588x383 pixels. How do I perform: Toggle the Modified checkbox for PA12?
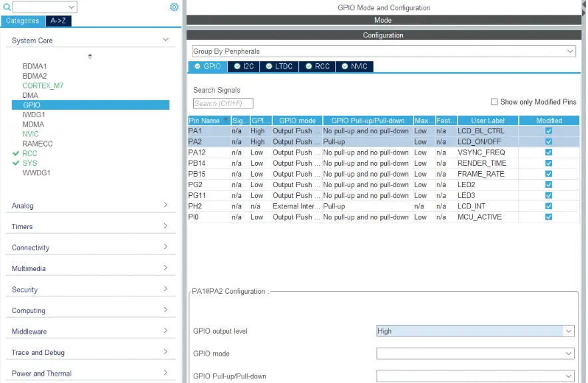tap(548, 153)
